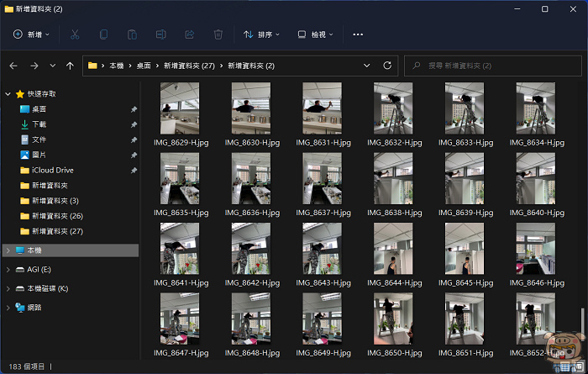The height and width of the screenshot is (374, 588).
Task: Click the Share icon in toolbar
Action: (x=189, y=34)
